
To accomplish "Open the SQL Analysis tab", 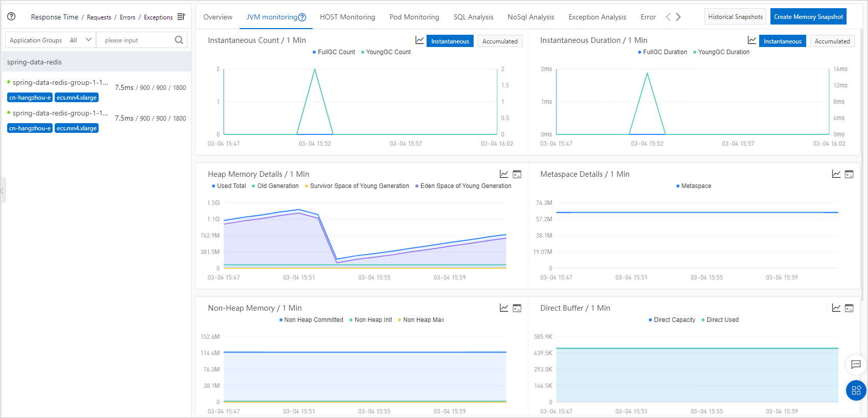I will pyautogui.click(x=474, y=17).
